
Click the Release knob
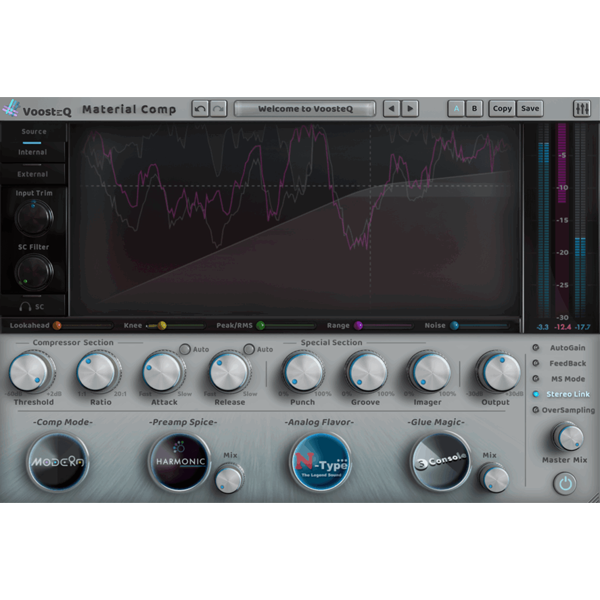(x=230, y=372)
